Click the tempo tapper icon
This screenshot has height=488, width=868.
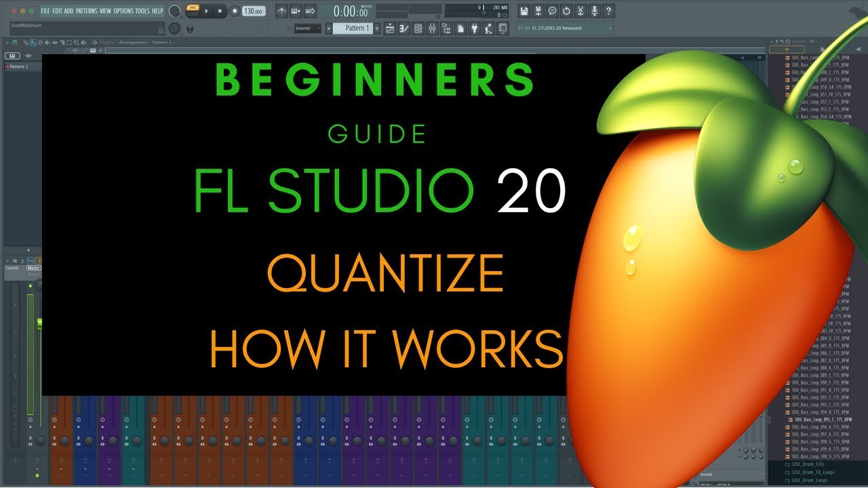[x=488, y=28]
